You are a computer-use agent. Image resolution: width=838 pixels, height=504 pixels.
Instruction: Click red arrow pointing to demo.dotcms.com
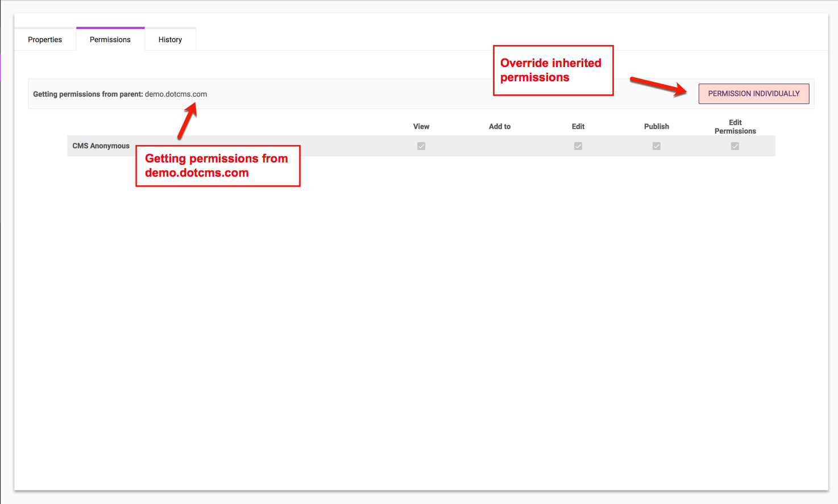tap(186, 120)
